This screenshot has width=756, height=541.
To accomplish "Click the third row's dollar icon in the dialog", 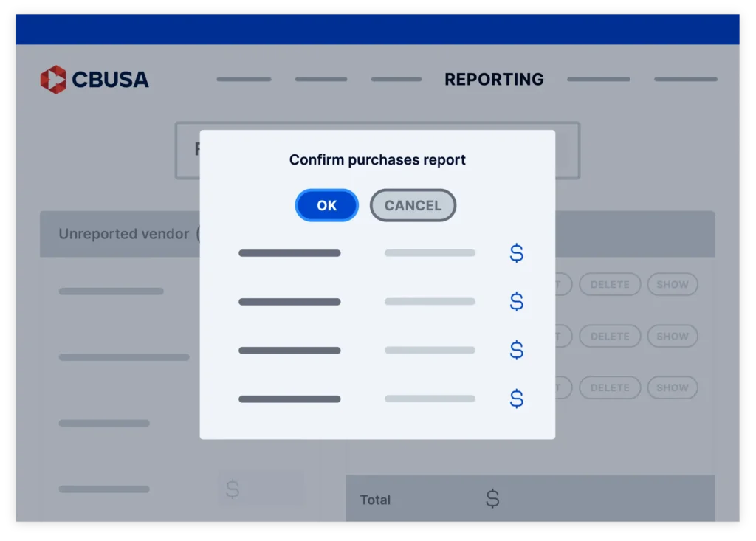I will [x=516, y=350].
